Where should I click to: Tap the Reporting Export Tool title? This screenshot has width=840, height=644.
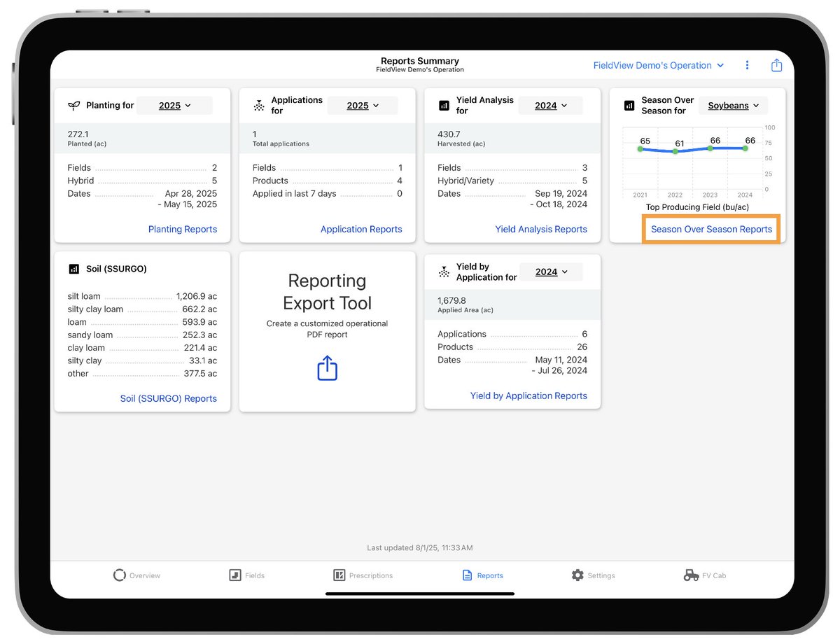328,292
